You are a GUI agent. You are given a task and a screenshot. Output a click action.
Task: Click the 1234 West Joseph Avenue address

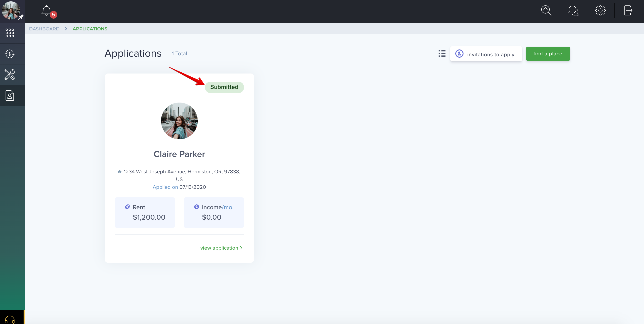tap(182, 175)
